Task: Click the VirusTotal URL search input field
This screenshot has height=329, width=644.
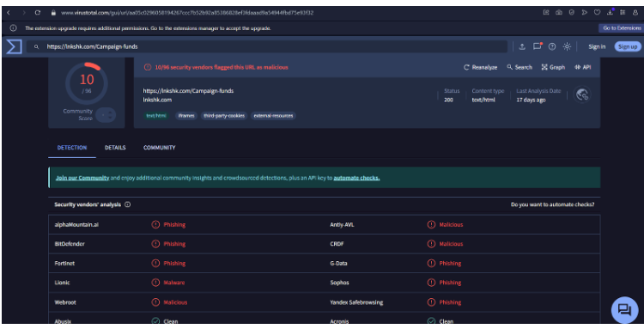Action: pos(267,47)
